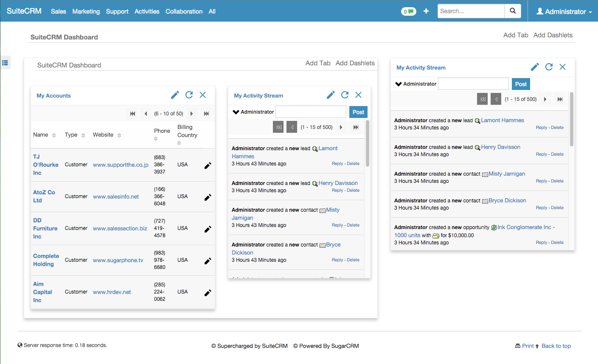Click Back to top link

pyautogui.click(x=556, y=346)
